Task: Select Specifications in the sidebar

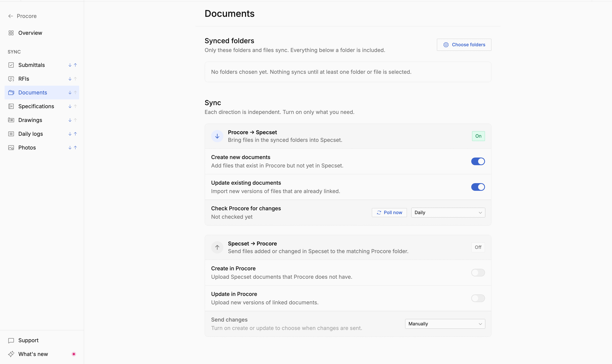Action: point(42,106)
